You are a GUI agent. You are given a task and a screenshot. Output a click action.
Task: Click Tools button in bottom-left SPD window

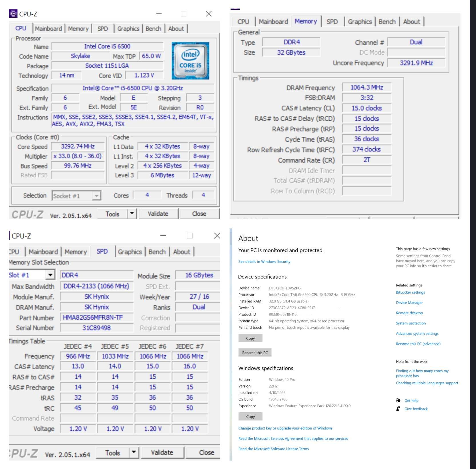point(113,453)
